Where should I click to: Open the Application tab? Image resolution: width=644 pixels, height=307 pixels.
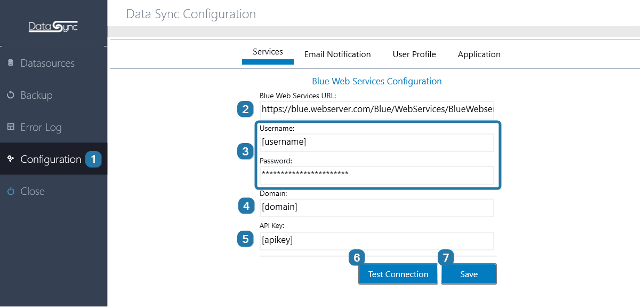(x=479, y=54)
